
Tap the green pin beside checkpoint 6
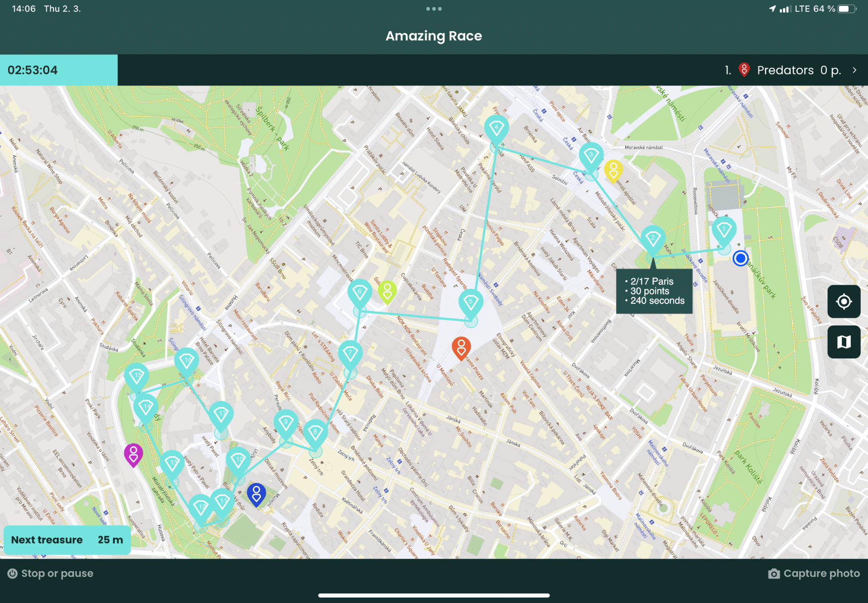click(x=388, y=292)
